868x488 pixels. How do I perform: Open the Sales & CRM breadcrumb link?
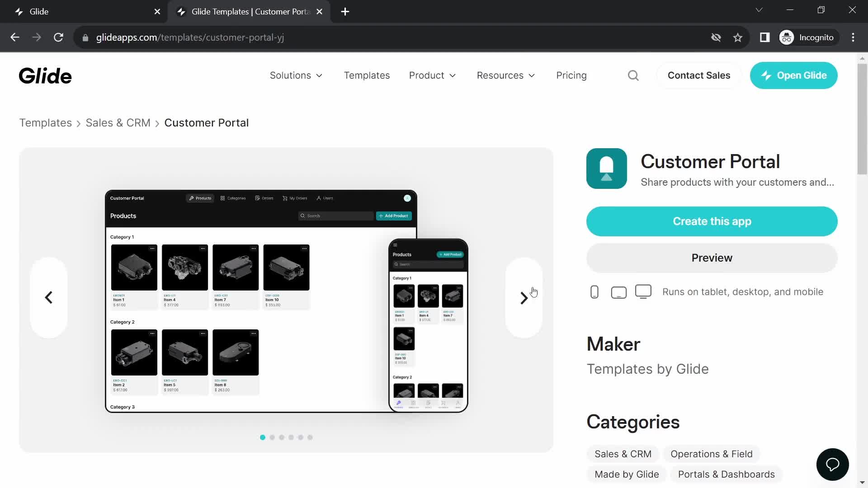coord(118,123)
